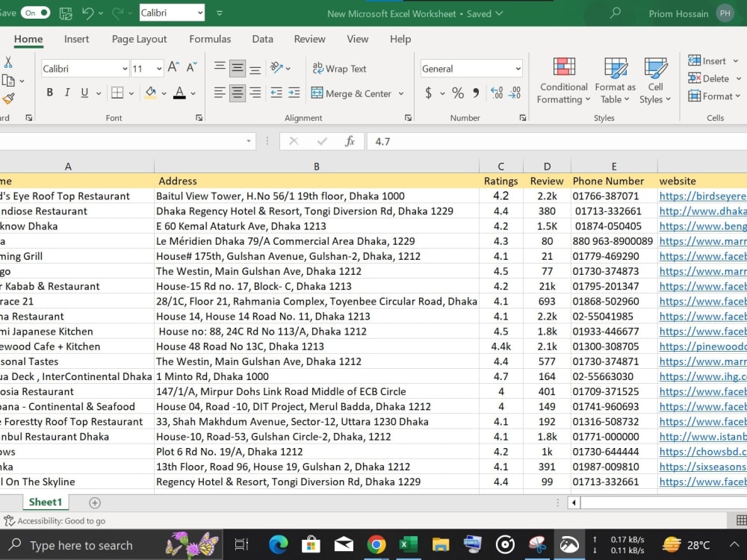Open the Fill Color dropdown arrow
747x560 pixels.
[x=164, y=93]
